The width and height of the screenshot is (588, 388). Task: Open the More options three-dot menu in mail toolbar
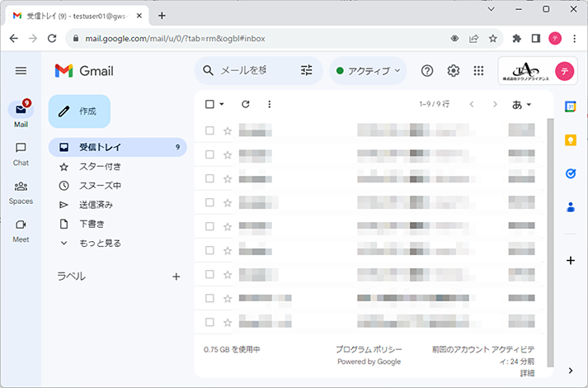(269, 104)
